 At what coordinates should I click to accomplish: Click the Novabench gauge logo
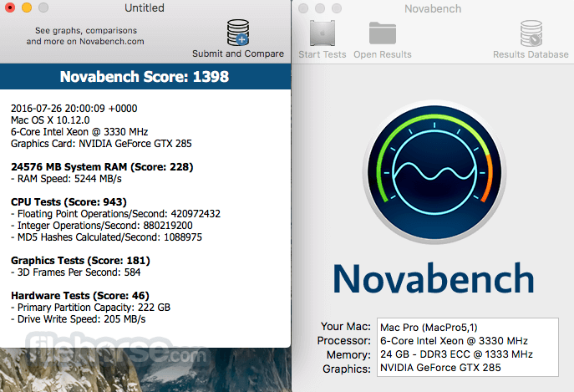tap(434, 173)
